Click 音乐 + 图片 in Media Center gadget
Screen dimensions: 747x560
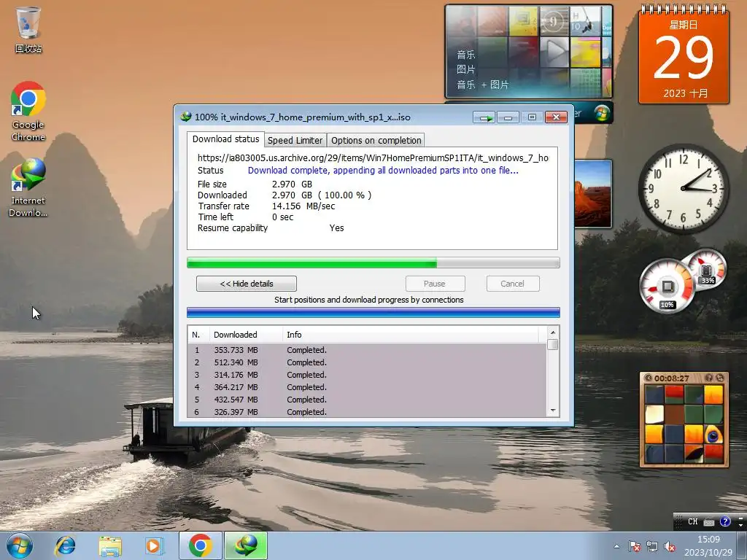[x=483, y=85]
